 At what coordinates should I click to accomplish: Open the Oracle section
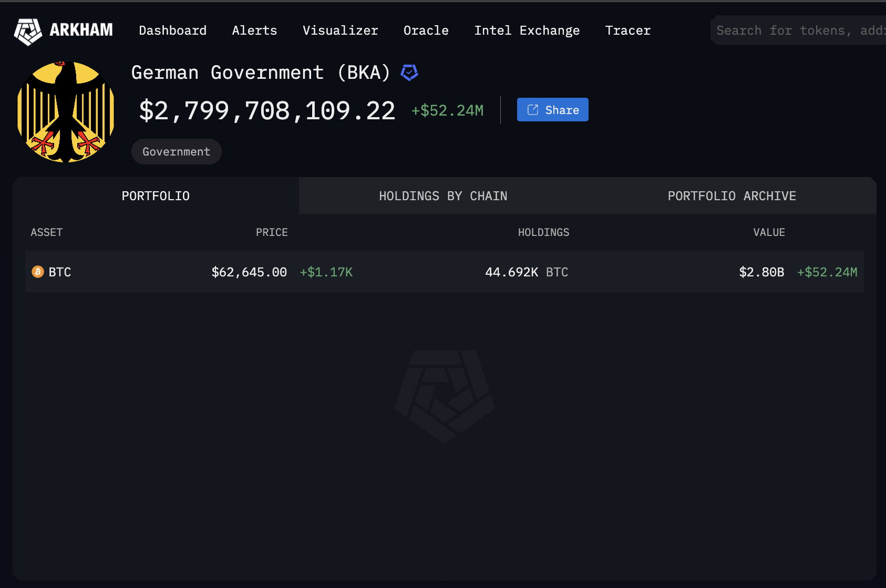point(426,30)
